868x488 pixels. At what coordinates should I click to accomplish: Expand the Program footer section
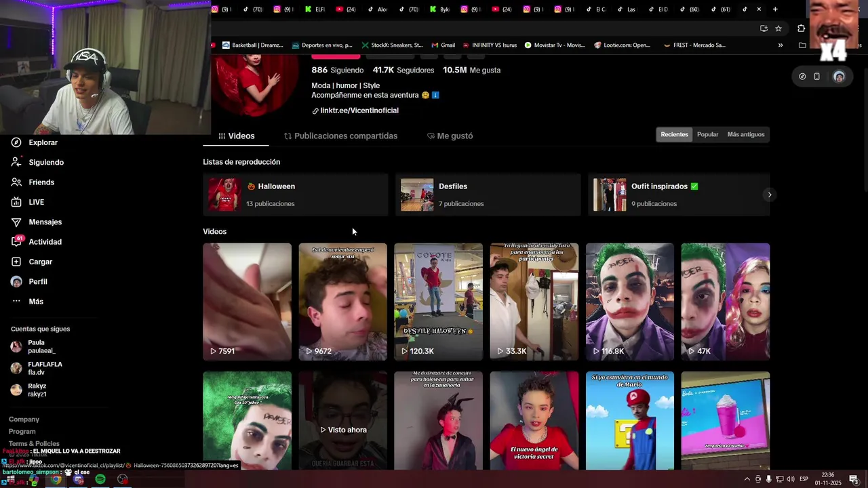coord(22,431)
